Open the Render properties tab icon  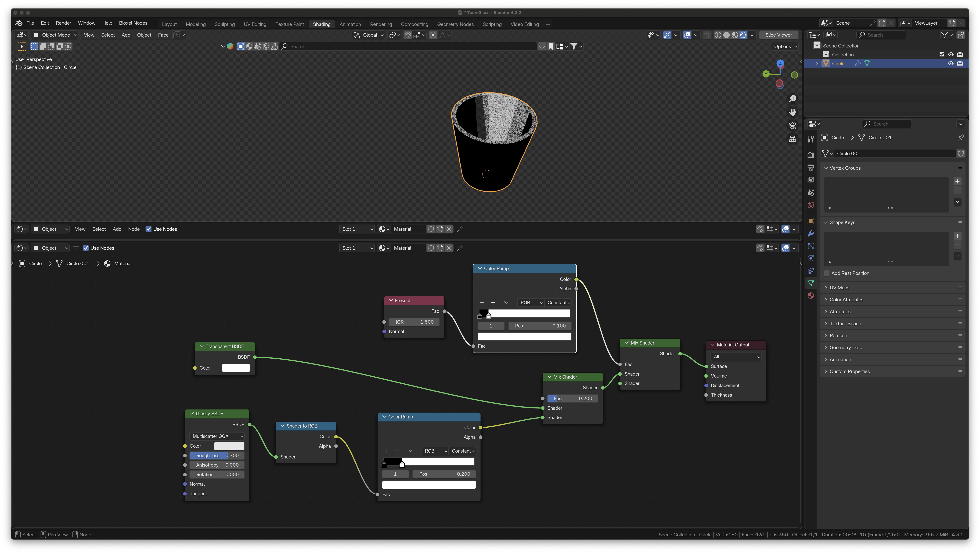811,155
